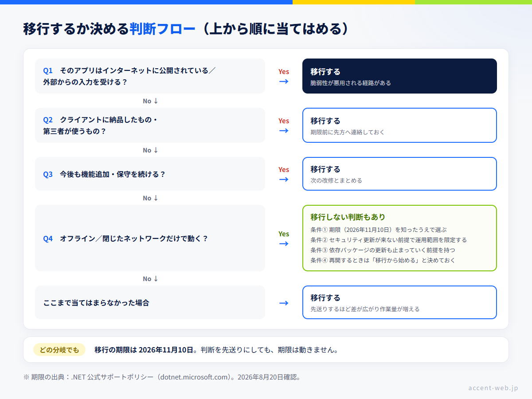The height and width of the screenshot is (399, 532).
Task: Click the 'No ↓' label below Q2
Action: pos(150,150)
